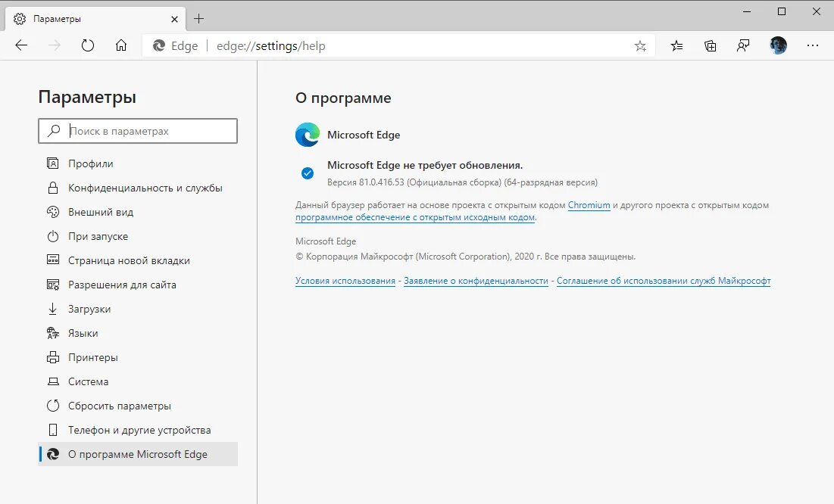Open Заявление о конфиденциальности link

pos(476,281)
